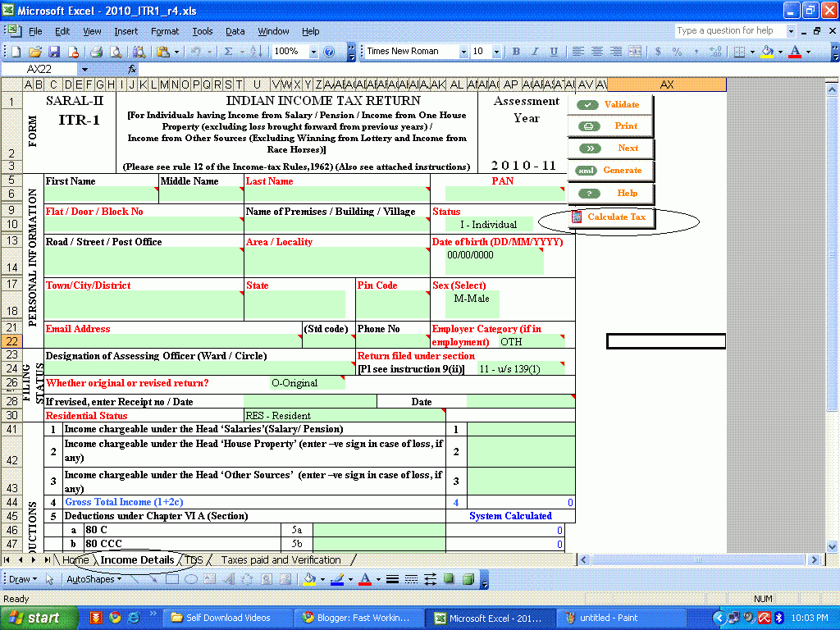Click the Center align icon

click(597, 52)
